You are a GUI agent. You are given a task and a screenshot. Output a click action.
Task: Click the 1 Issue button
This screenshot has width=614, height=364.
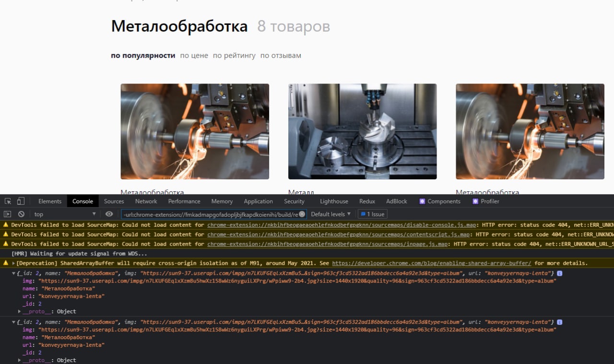(x=372, y=214)
